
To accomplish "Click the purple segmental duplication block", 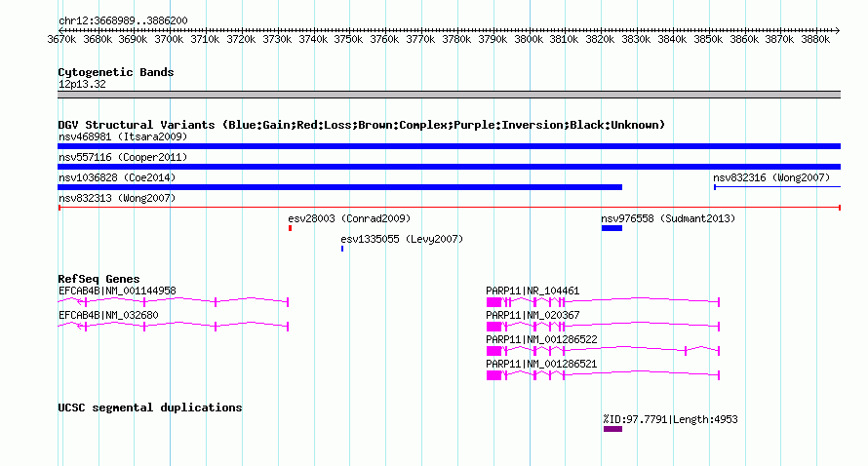I will (612, 429).
